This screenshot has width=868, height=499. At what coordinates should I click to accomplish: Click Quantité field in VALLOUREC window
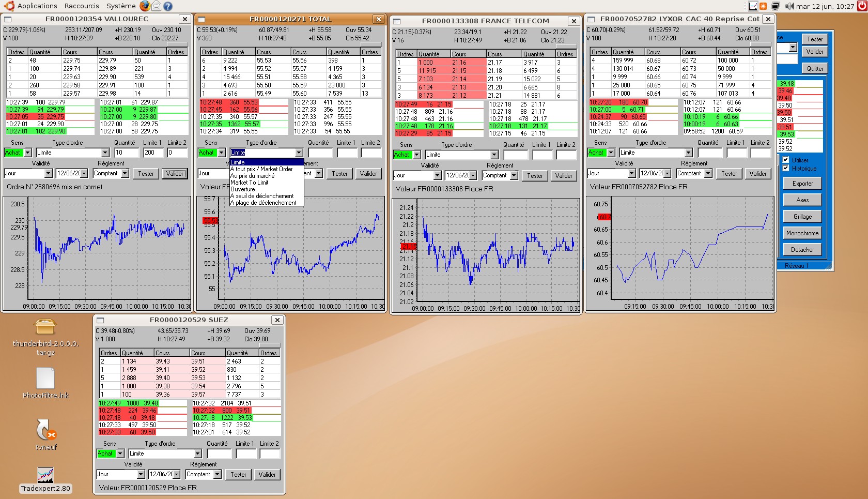click(x=127, y=153)
